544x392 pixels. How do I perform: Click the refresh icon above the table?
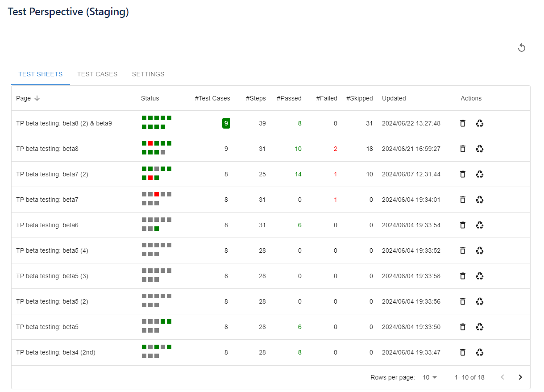521,47
